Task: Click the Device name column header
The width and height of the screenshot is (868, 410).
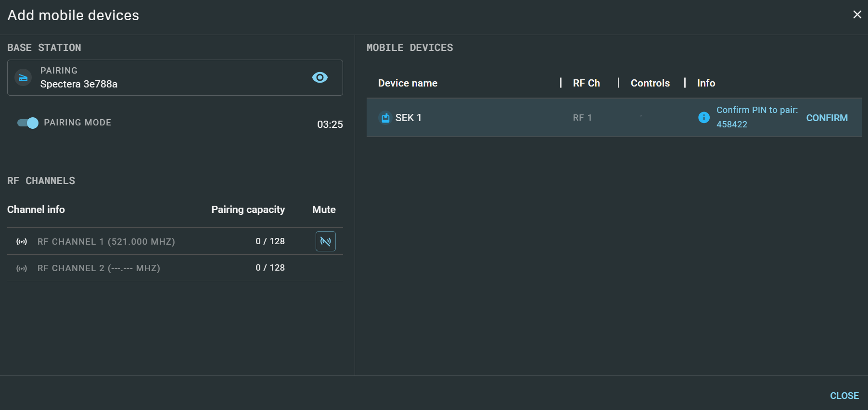Action: pos(408,83)
